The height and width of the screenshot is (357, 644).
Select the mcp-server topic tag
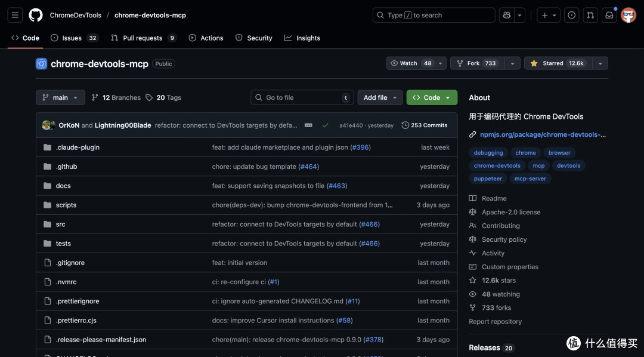pos(530,178)
